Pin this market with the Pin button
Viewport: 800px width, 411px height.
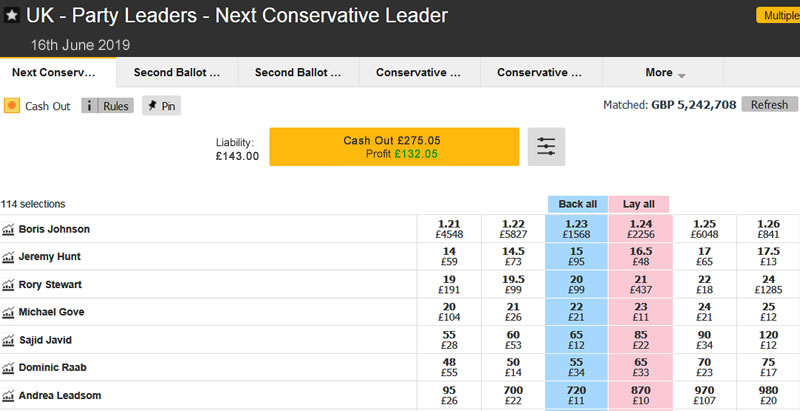(x=161, y=105)
